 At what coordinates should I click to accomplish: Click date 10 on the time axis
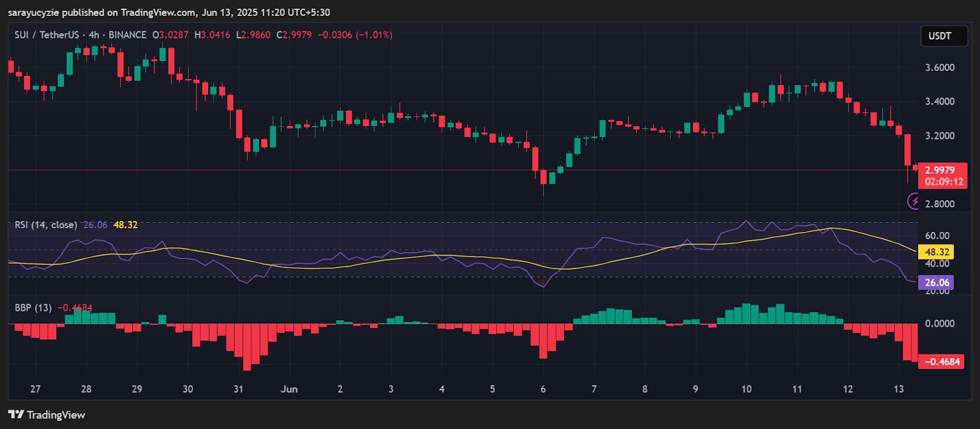(746, 389)
